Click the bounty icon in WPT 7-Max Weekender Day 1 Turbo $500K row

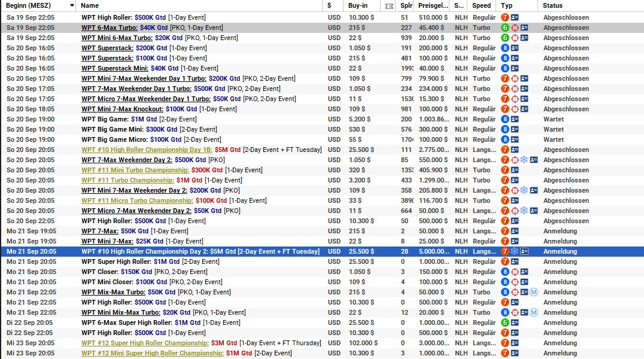tap(515, 89)
